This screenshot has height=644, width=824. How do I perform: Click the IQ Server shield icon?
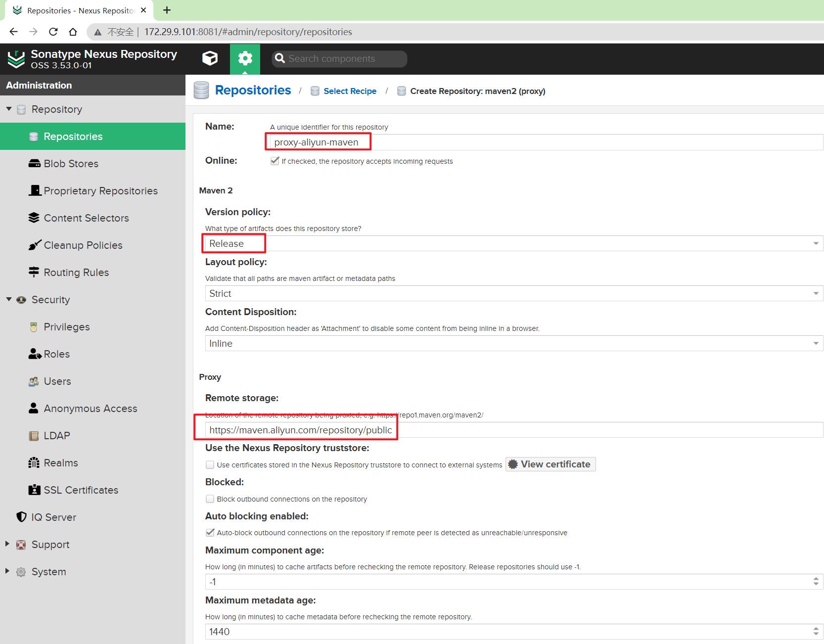click(21, 517)
